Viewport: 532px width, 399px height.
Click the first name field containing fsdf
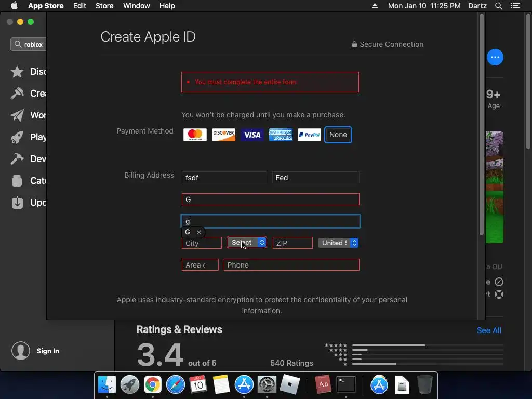click(224, 178)
